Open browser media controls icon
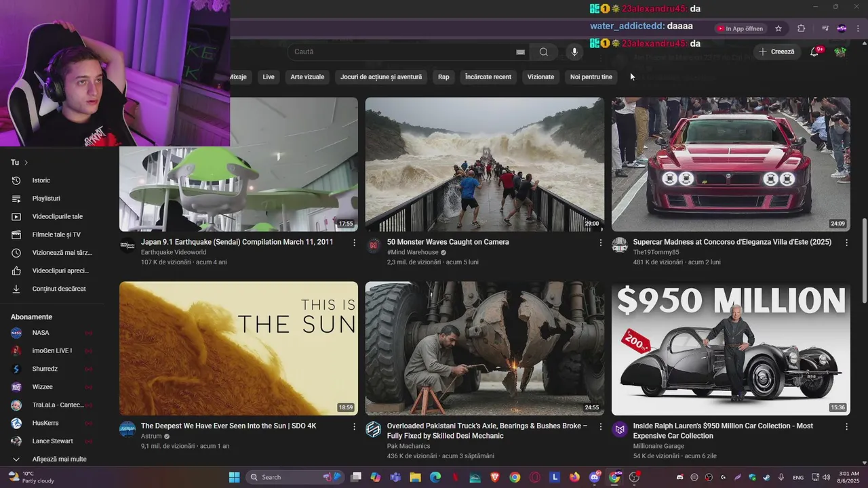868x488 pixels. [825, 28]
